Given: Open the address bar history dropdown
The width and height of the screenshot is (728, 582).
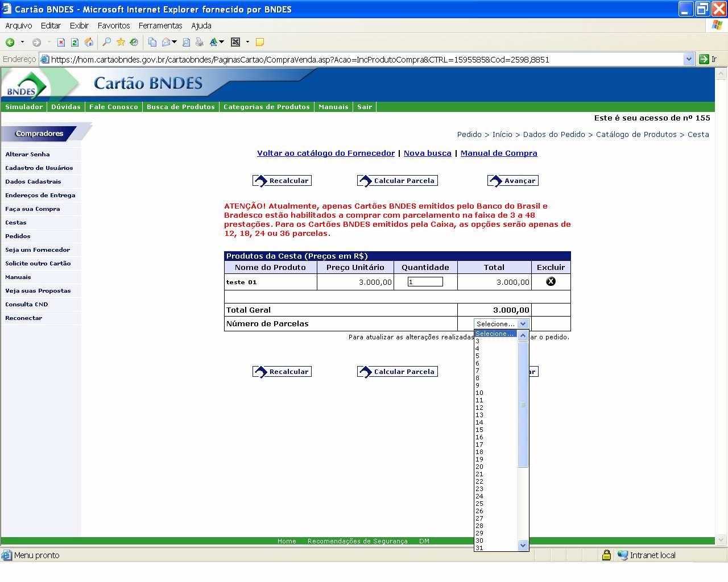Looking at the screenshot, I should tap(689, 59).
